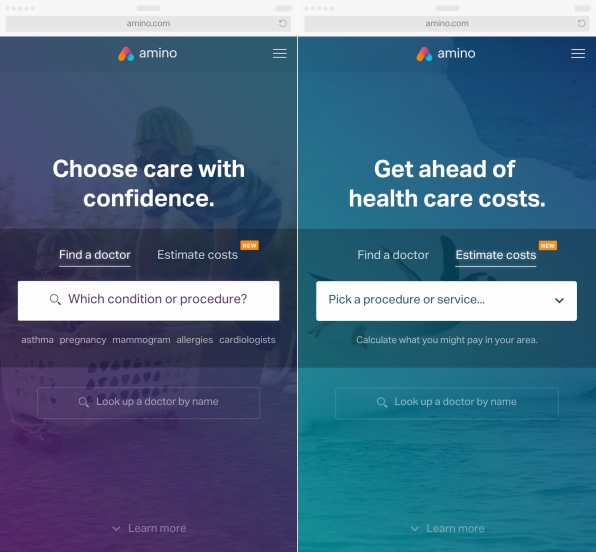Image resolution: width=596 pixels, height=552 pixels.
Task: Open the hamburger menu on the left screen
Action: pos(279,54)
